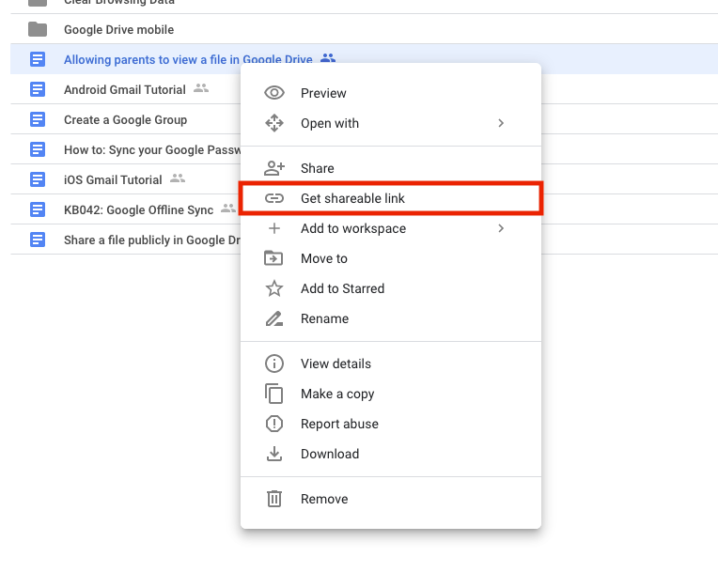The image size is (718, 588).
Task: Choose Move to from the menu
Action: pos(391,258)
